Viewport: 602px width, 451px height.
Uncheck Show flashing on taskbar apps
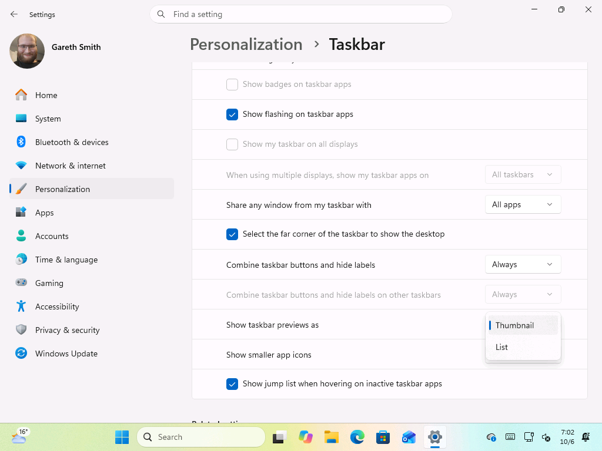point(232,114)
